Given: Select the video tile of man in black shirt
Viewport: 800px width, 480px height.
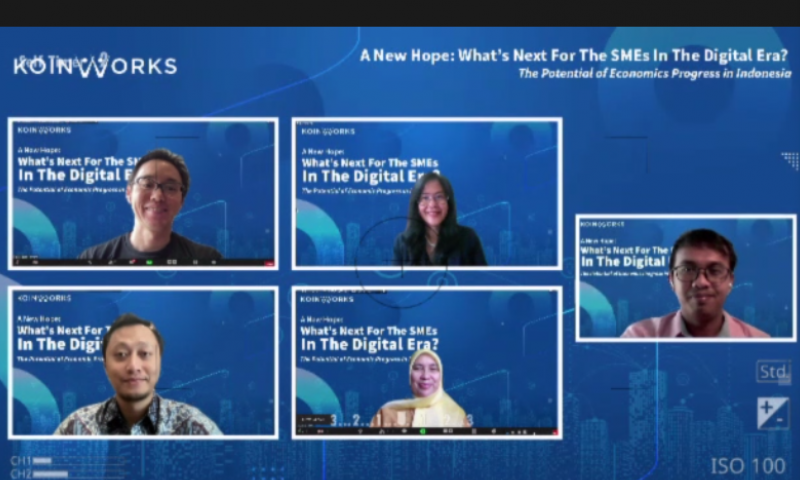Looking at the screenshot, I should click(x=143, y=192).
